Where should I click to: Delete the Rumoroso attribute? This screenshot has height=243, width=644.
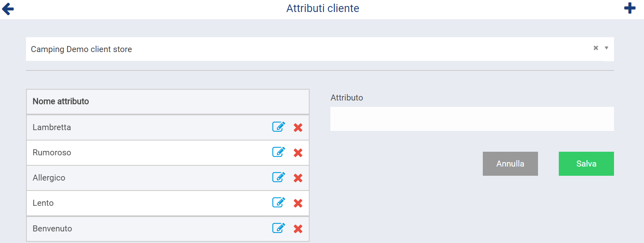298,153
